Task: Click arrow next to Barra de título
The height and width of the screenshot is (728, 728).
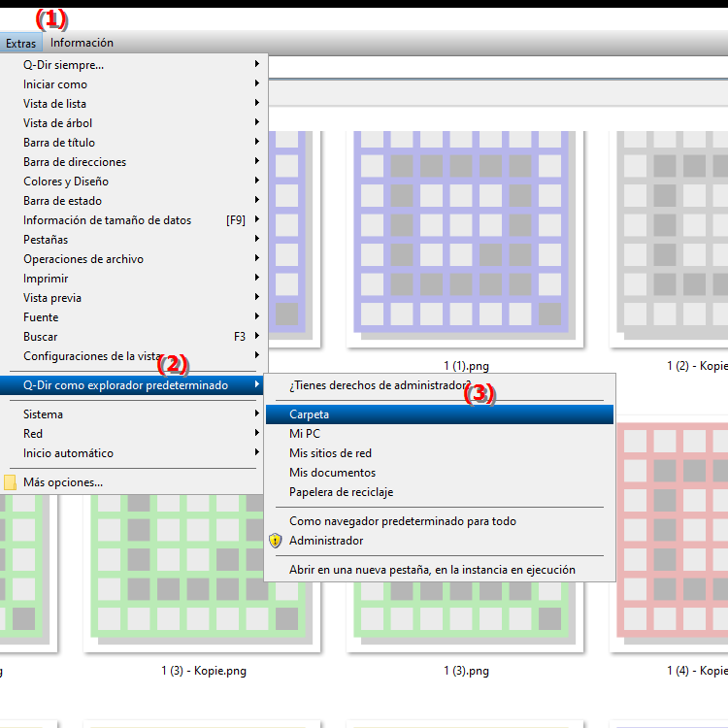Action: (x=257, y=142)
